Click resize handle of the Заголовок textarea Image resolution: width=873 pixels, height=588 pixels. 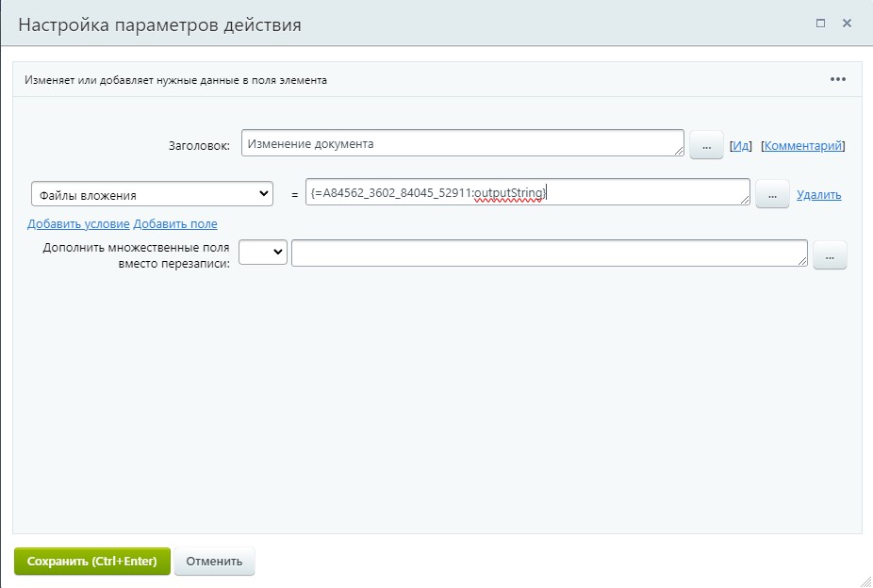(679, 151)
